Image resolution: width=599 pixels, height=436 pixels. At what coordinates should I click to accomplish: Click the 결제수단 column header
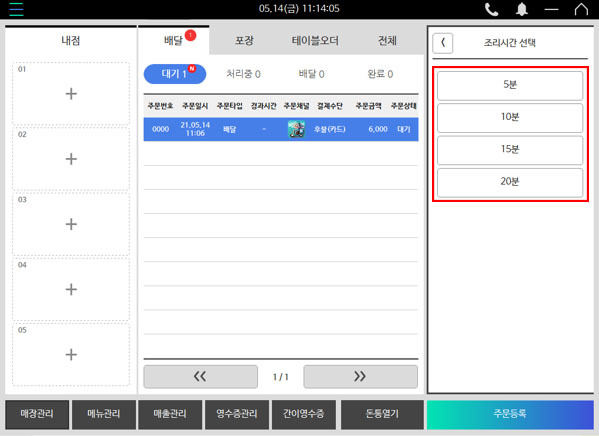330,106
